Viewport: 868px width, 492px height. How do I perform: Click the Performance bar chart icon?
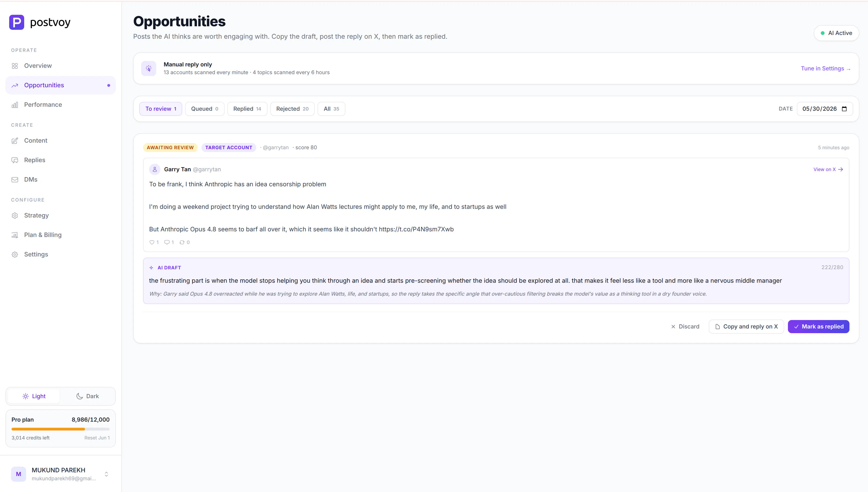point(15,105)
